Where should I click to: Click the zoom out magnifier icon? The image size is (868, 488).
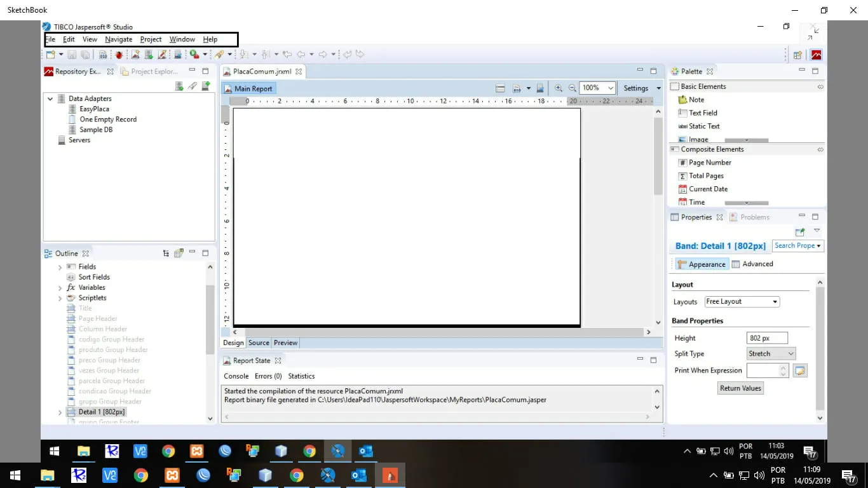[573, 88]
